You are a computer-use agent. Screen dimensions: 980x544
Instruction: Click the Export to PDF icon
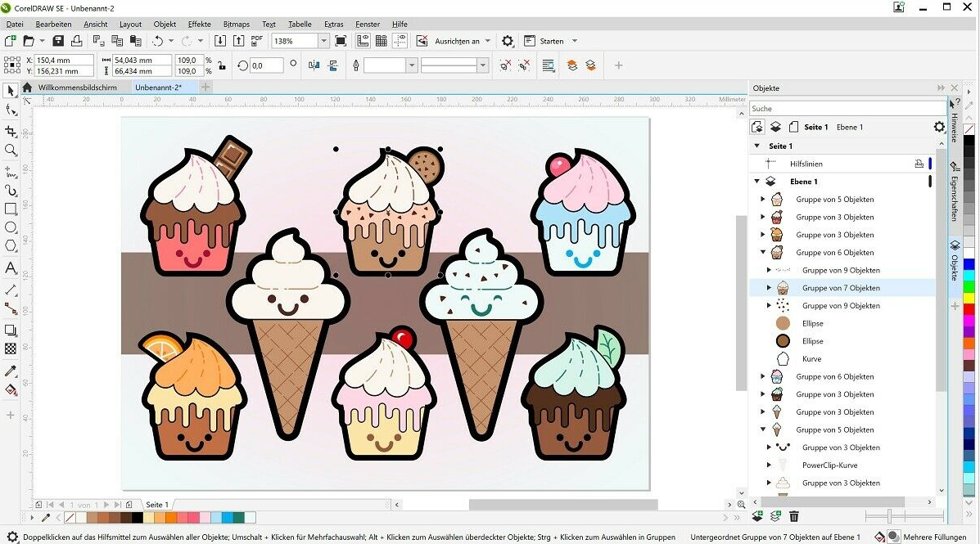click(x=257, y=40)
